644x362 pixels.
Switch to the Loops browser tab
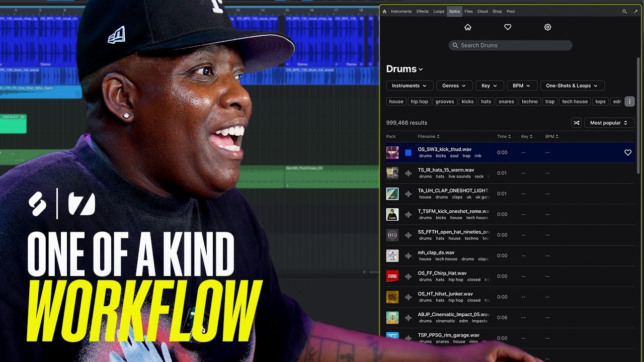439,11
